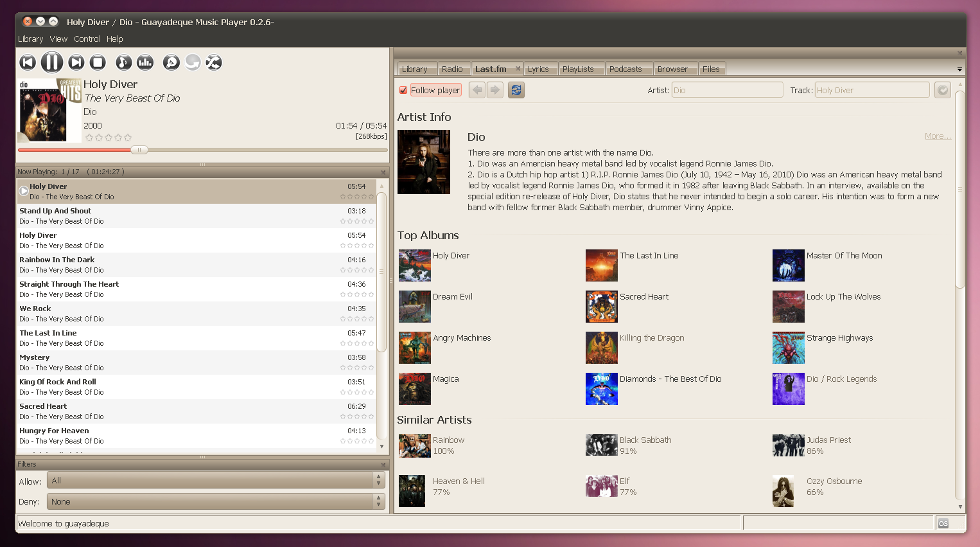Click the search button beside the Track field
This screenshot has width=980, height=547.
[942, 90]
